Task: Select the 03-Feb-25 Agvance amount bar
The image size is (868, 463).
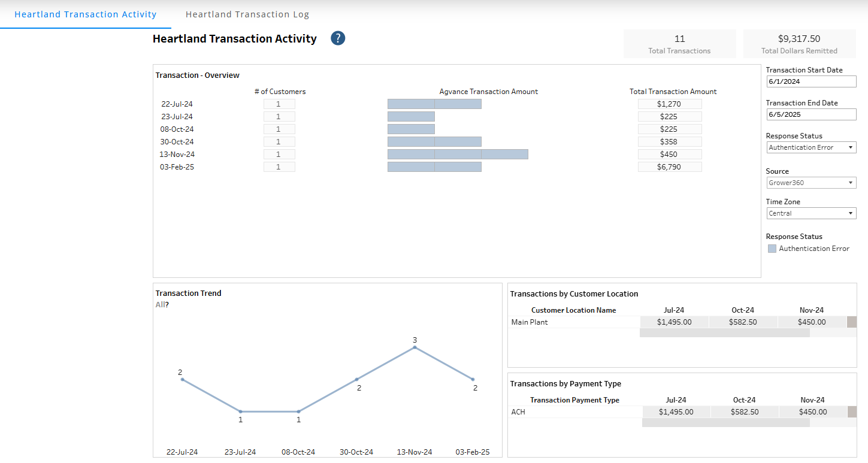Action: (434, 167)
